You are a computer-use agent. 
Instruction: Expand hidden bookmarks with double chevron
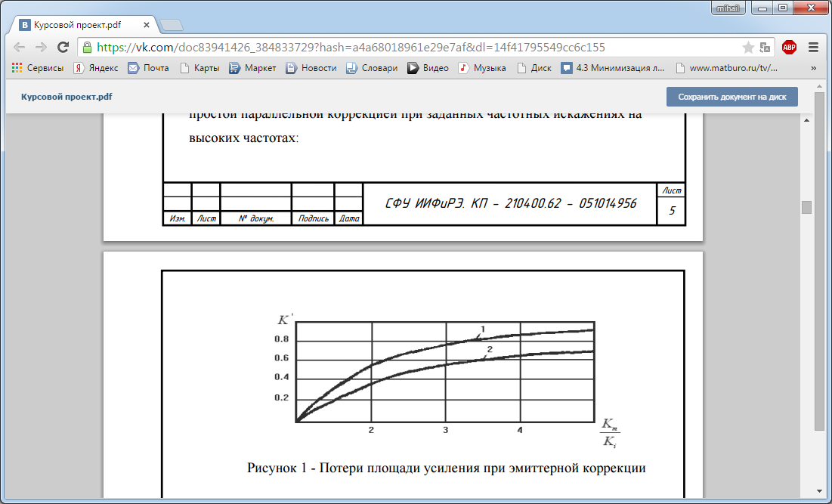813,68
